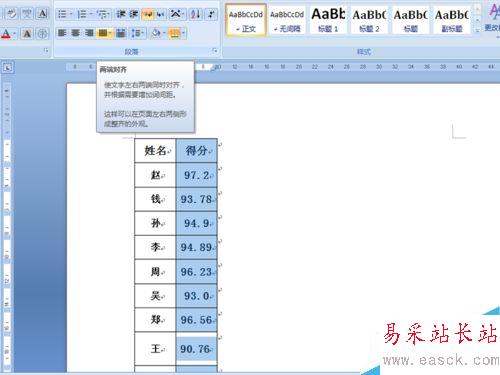Open the font color dropdown arrow
The image size is (500, 375).
tap(15, 33)
